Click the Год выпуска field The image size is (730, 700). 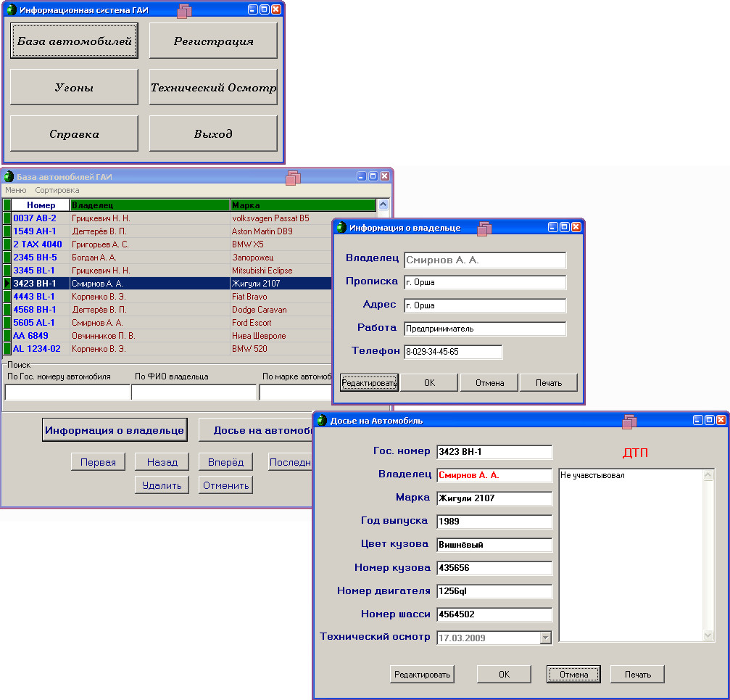click(x=494, y=522)
